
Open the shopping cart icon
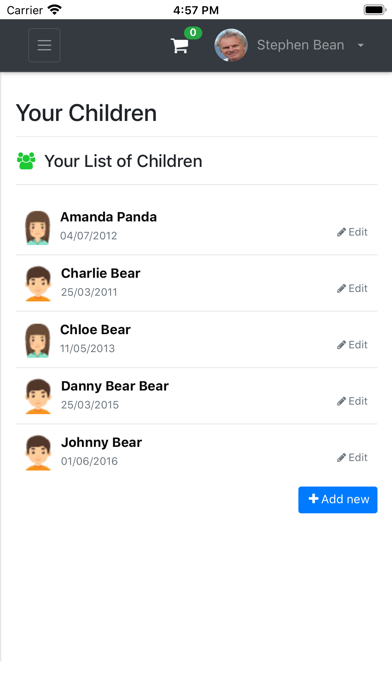click(x=180, y=45)
